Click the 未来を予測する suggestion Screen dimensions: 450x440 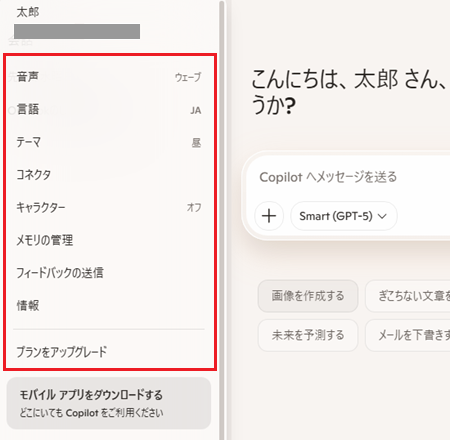308,335
